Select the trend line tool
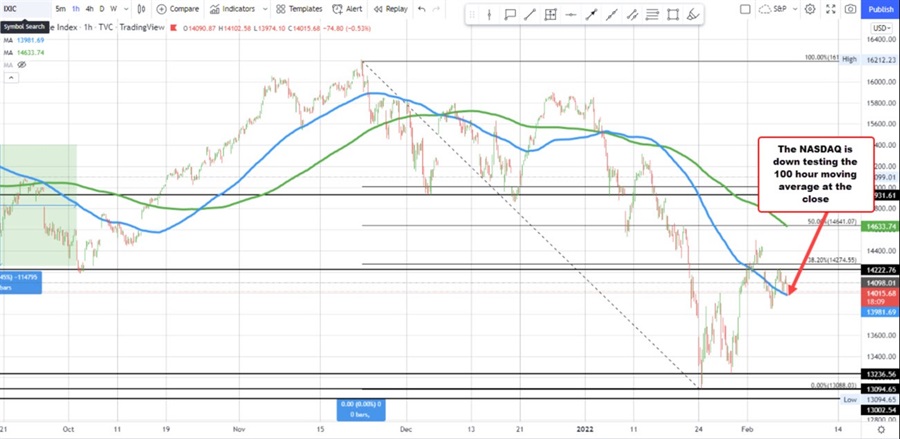 tap(530, 15)
